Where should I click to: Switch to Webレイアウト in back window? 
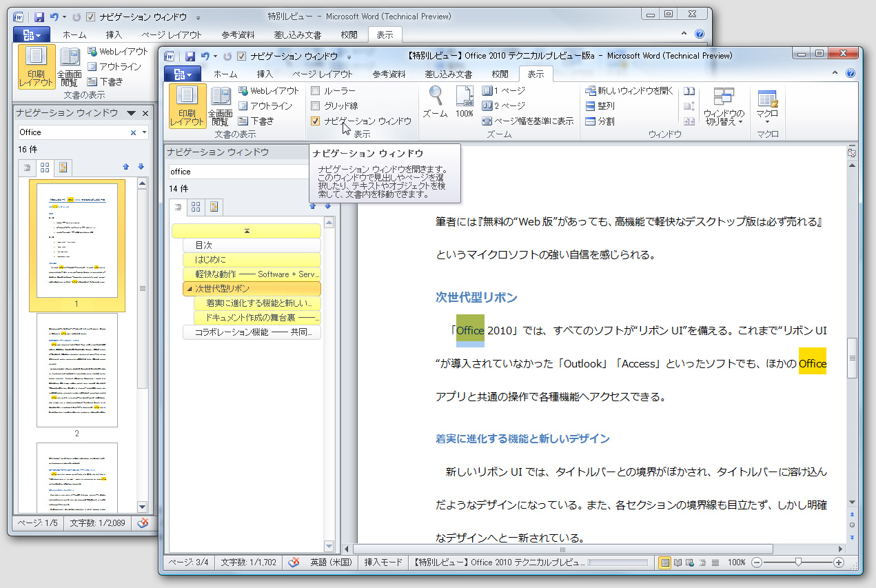click(118, 52)
